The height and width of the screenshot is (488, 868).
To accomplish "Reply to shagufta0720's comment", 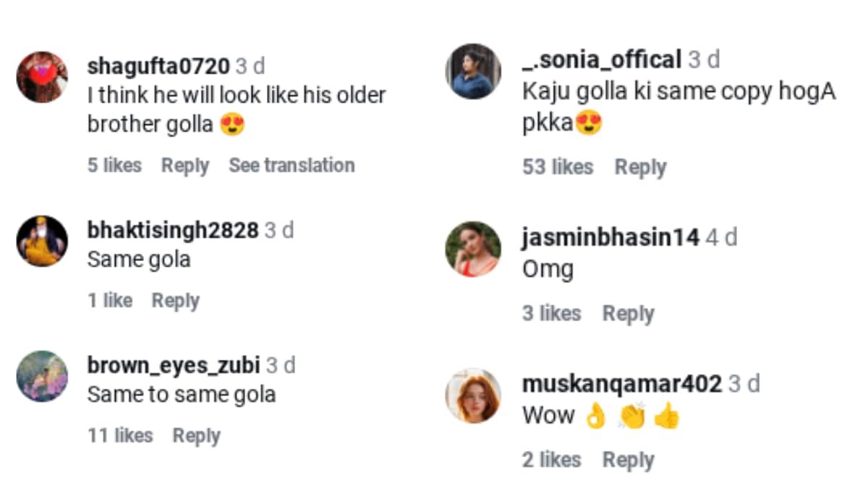I will coord(184,166).
